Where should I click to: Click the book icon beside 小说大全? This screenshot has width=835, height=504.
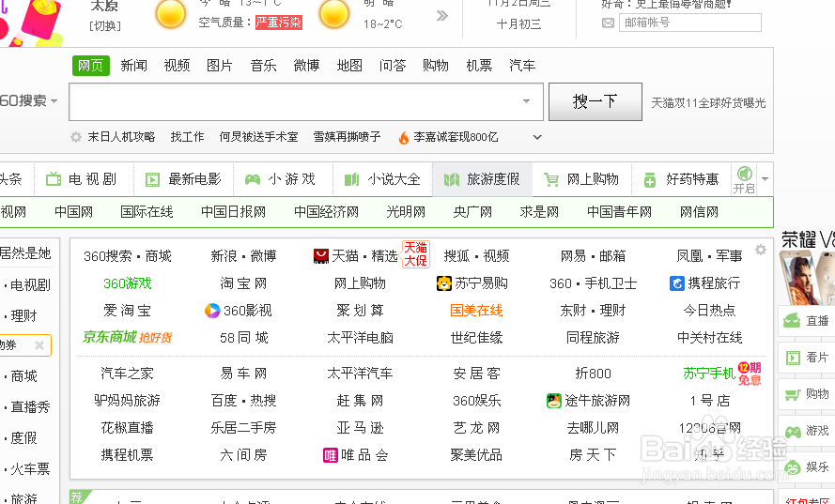click(351, 179)
